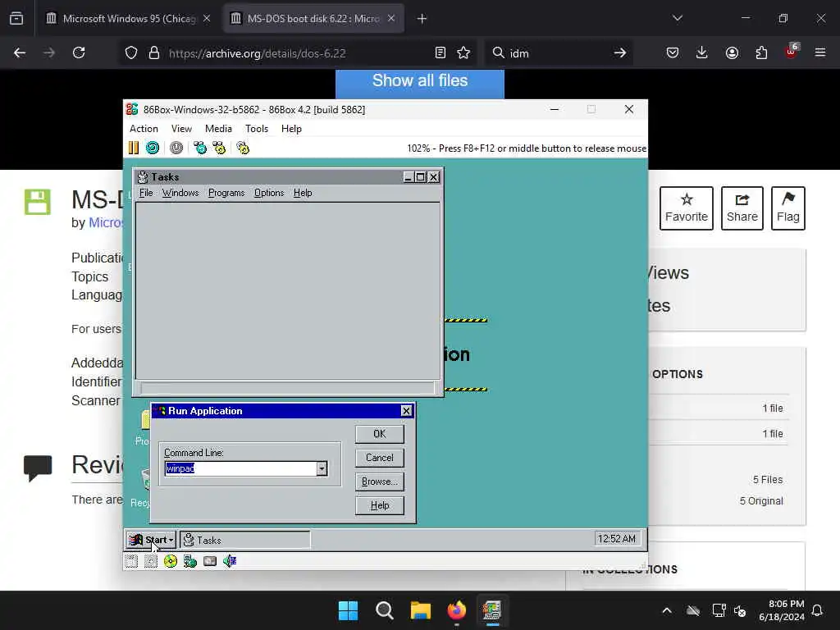Click the network status bar icon in 86Box
This screenshot has width=840, height=630.
(x=190, y=561)
